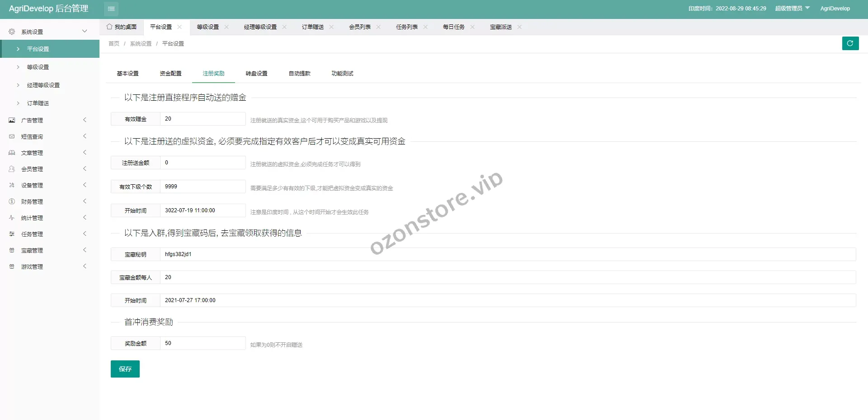Select 经理等级设置 in the sidebar

point(43,85)
